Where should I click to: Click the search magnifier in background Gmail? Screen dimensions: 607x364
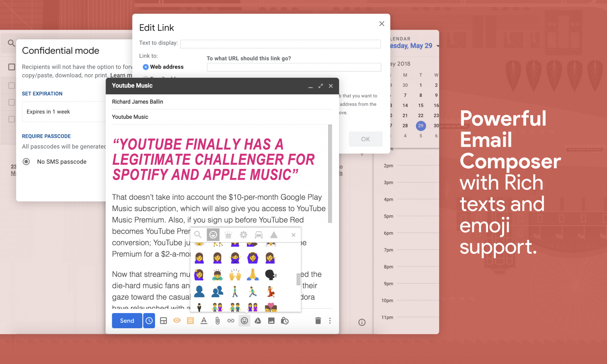click(x=11, y=43)
